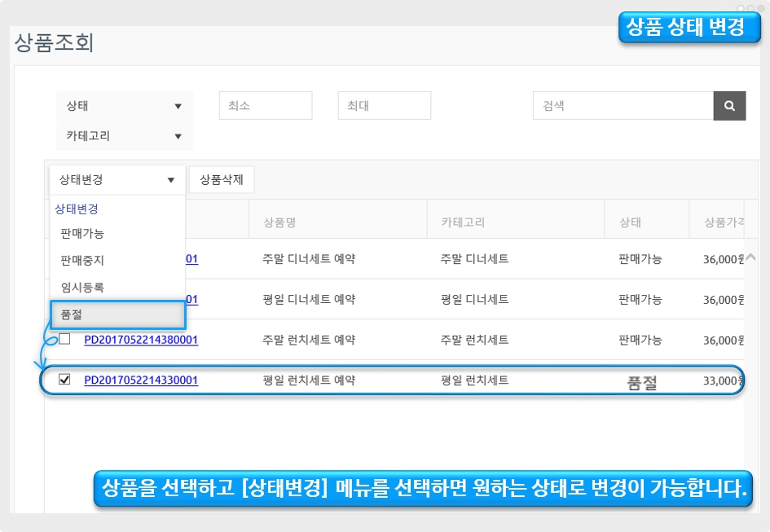The image size is (770, 532).
Task: Choose 판매중지 in the status menu
Action: [x=82, y=261]
